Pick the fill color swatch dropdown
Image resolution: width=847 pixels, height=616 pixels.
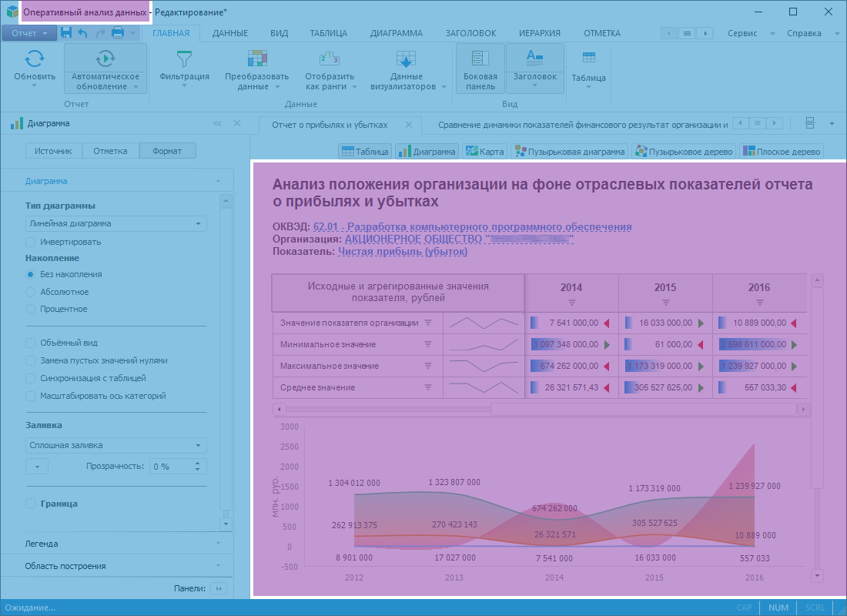pos(37,466)
